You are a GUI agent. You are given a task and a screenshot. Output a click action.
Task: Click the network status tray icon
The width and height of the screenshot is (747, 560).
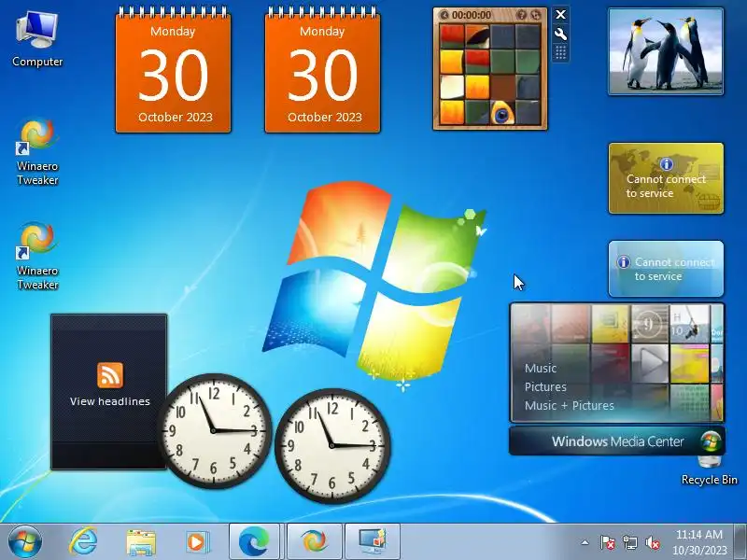629,542
